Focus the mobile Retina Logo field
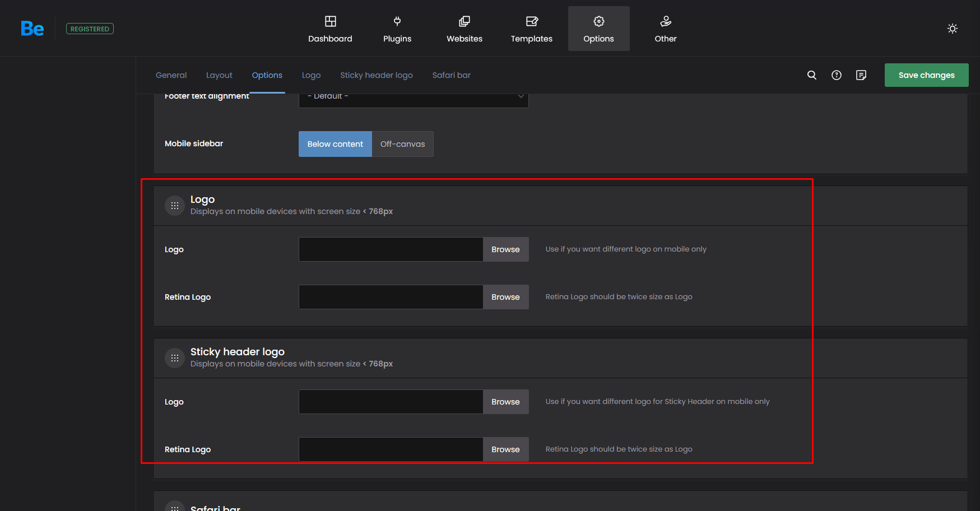The image size is (980, 511). (391, 297)
